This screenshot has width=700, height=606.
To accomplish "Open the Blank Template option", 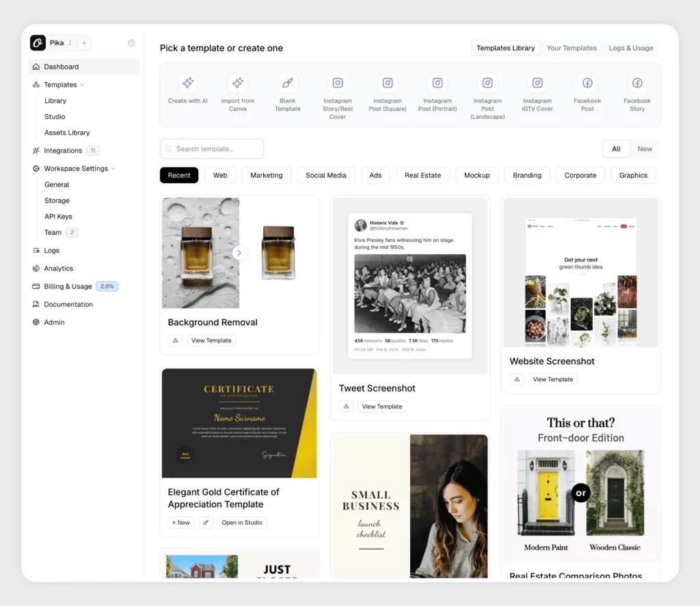I will coord(287,82).
